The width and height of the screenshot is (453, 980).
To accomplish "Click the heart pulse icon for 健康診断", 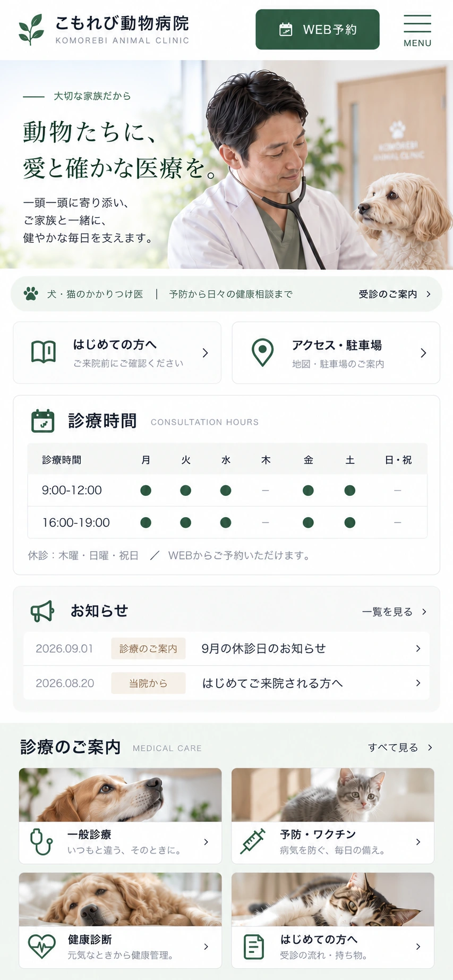I will point(41,947).
